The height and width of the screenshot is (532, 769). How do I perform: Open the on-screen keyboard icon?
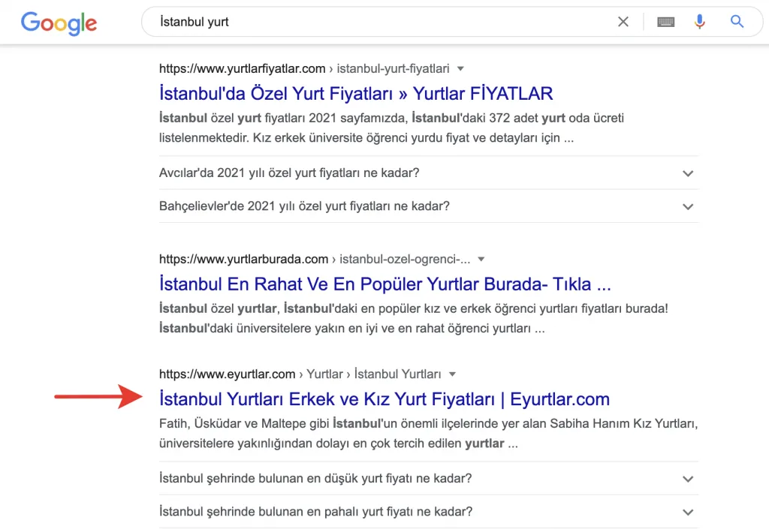[665, 22]
